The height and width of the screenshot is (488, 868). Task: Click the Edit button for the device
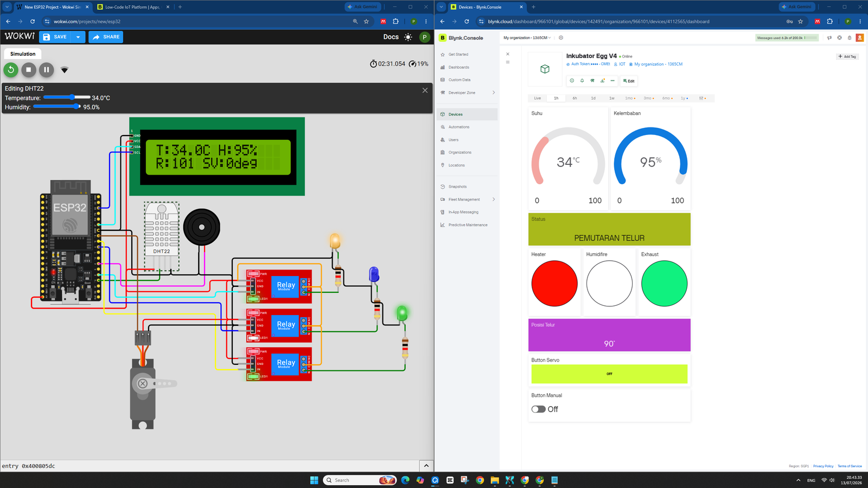point(629,81)
